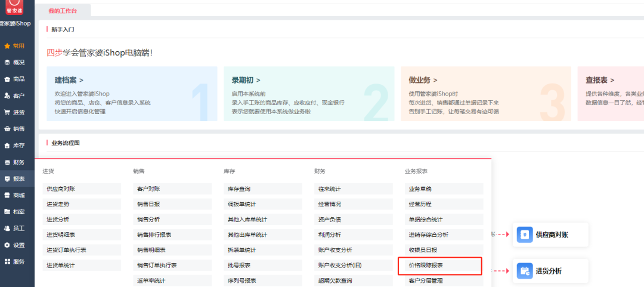This screenshot has height=287, width=644.
Task: Open the 批号报表 entry
Action: (x=263, y=265)
